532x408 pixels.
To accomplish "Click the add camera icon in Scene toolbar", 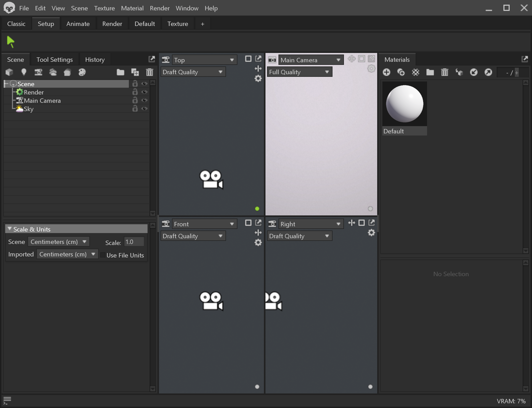I will click(x=38, y=72).
